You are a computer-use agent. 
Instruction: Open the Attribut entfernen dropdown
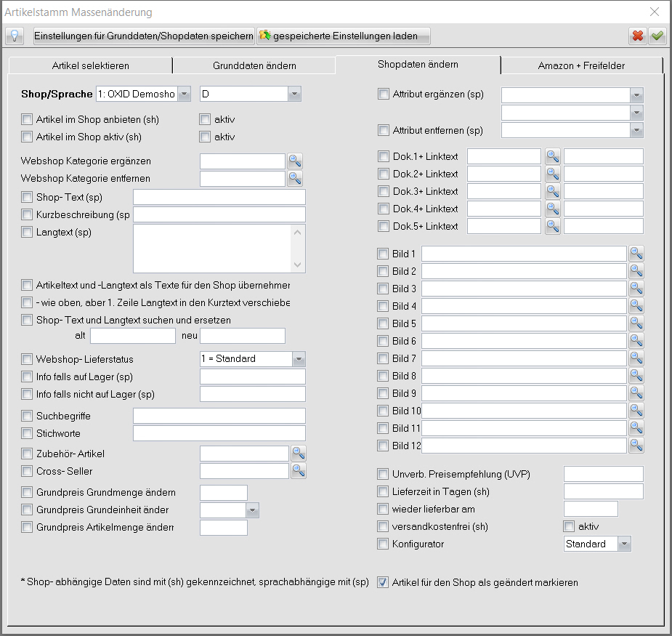(636, 130)
